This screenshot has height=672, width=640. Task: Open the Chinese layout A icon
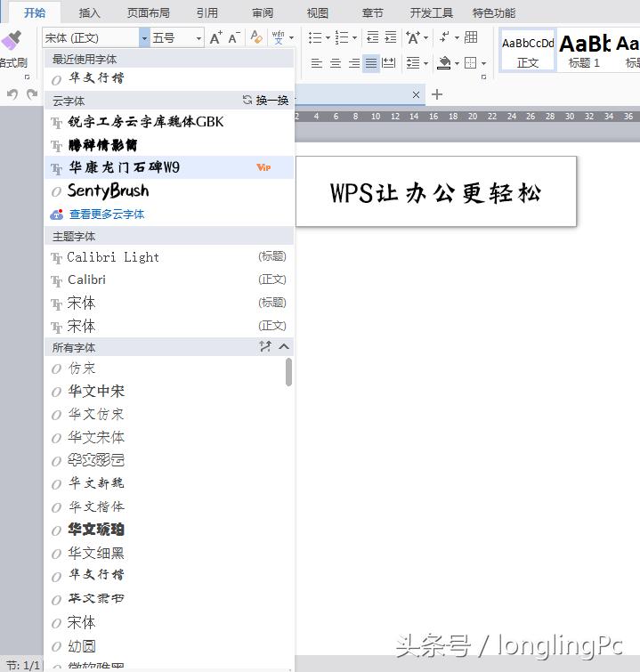(x=413, y=37)
